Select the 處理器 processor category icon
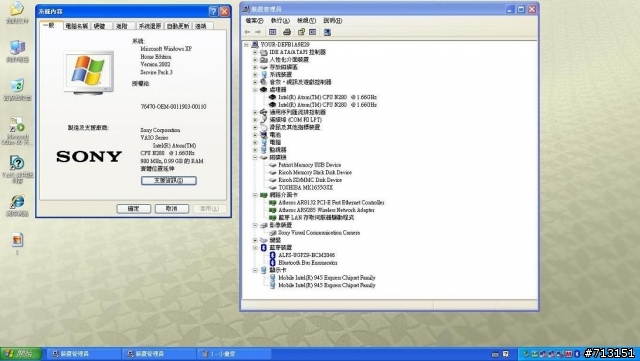Viewport: 640px width, 361px height. [264, 89]
